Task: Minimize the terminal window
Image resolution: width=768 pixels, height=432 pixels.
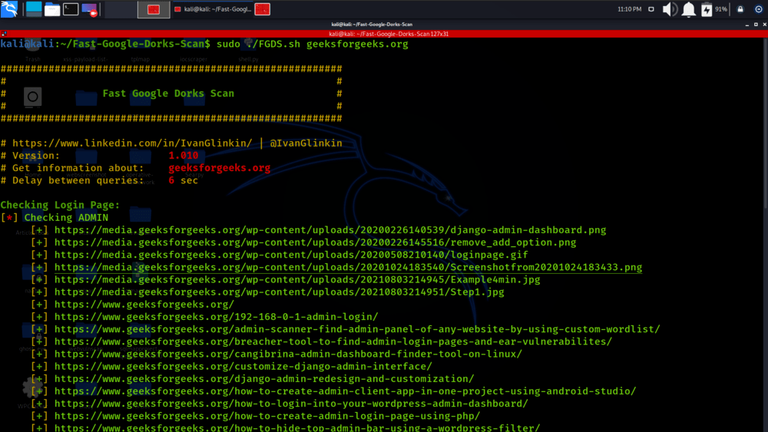Action: (747, 24)
